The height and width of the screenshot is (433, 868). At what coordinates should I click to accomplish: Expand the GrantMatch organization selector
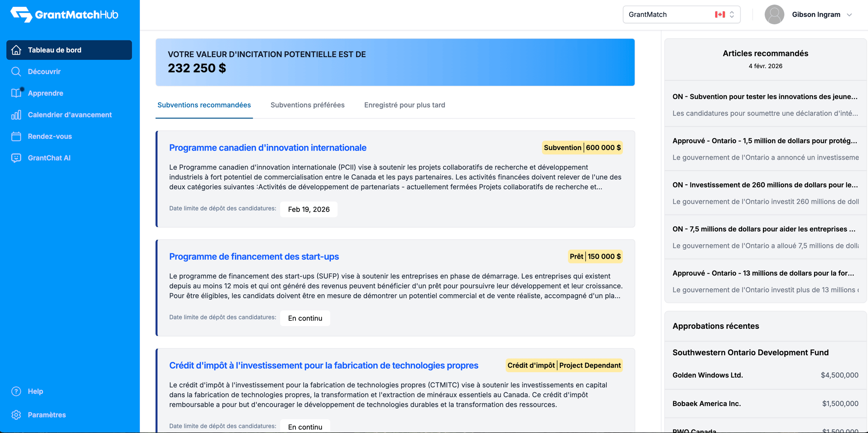pyautogui.click(x=681, y=15)
